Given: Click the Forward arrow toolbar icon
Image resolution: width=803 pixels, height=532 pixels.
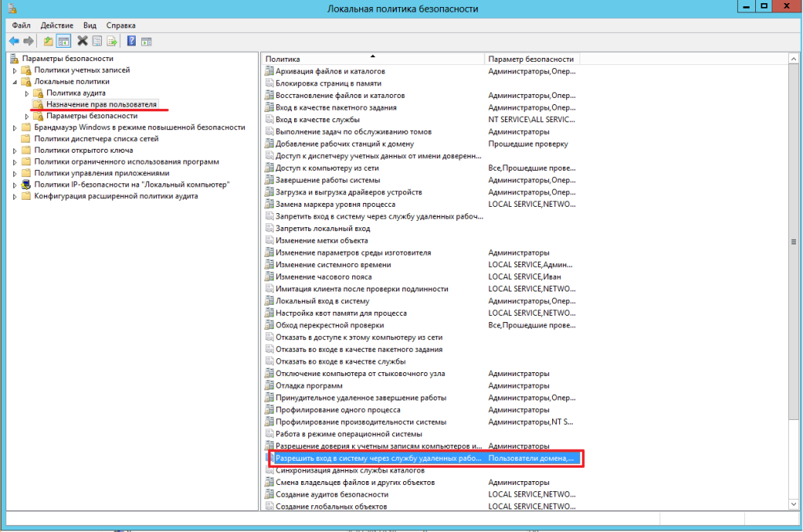Looking at the screenshot, I should point(29,42).
